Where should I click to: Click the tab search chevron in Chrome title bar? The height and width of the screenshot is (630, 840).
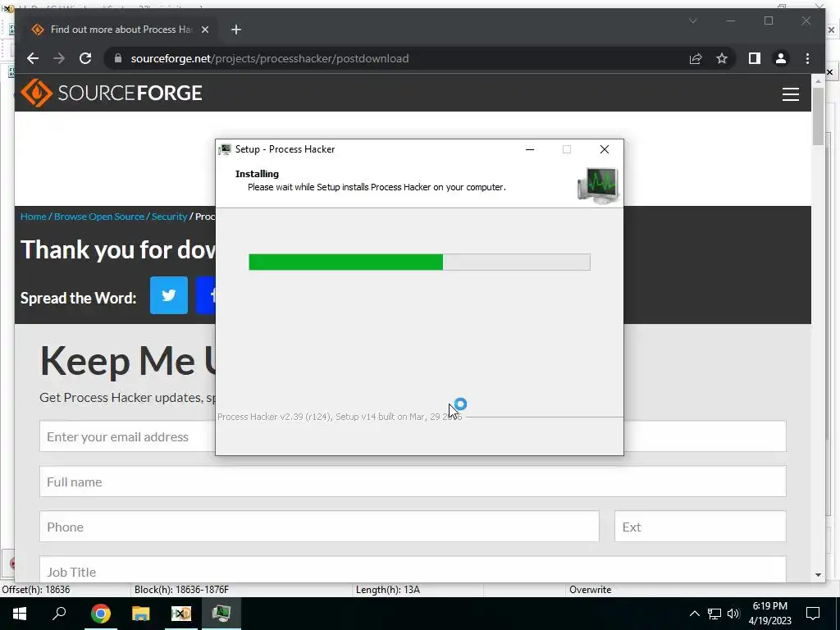pyautogui.click(x=692, y=21)
